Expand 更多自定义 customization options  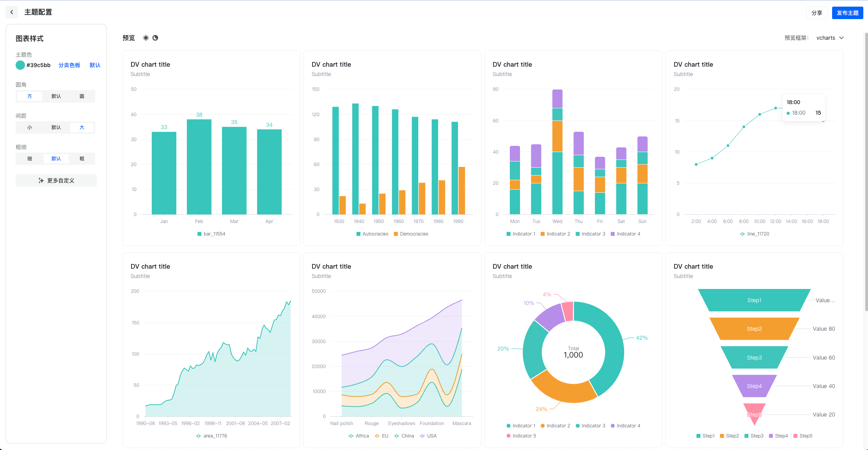click(56, 181)
